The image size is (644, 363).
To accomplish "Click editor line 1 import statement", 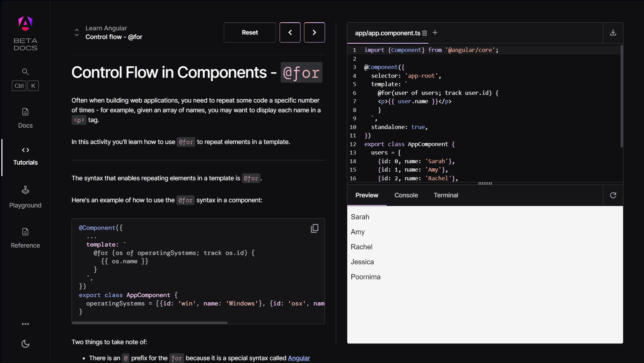I will [x=431, y=50].
